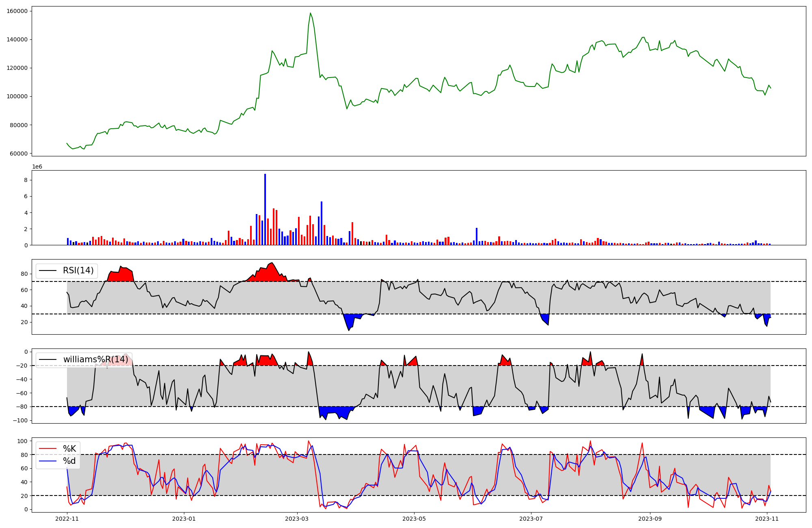Click the 60000 price axis tick label
This screenshot has width=812, height=528.
pyautogui.click(x=19, y=154)
